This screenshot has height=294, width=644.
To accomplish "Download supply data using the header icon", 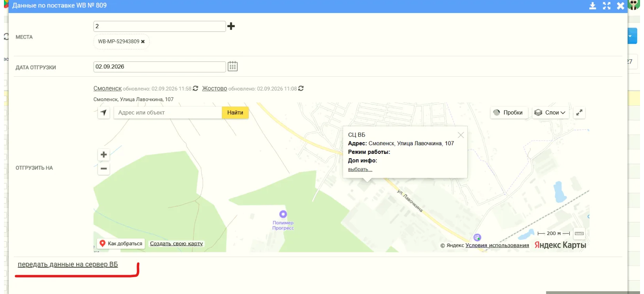I will coord(592,6).
